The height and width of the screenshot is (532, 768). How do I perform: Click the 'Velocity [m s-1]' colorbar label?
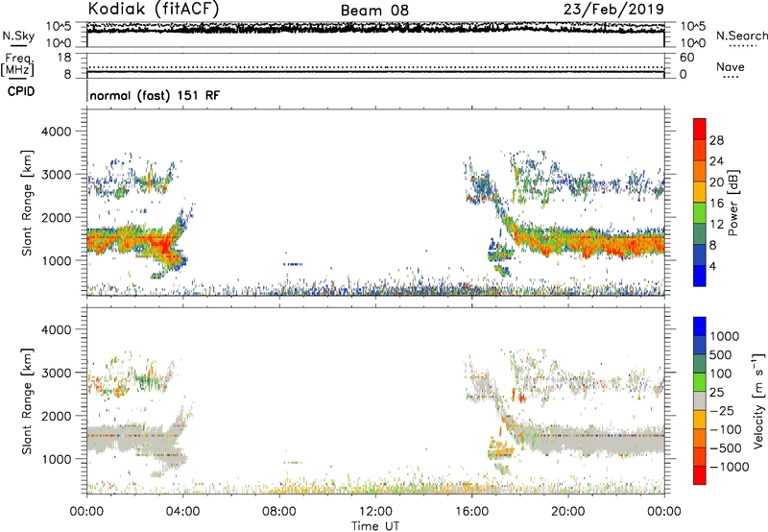tap(758, 400)
